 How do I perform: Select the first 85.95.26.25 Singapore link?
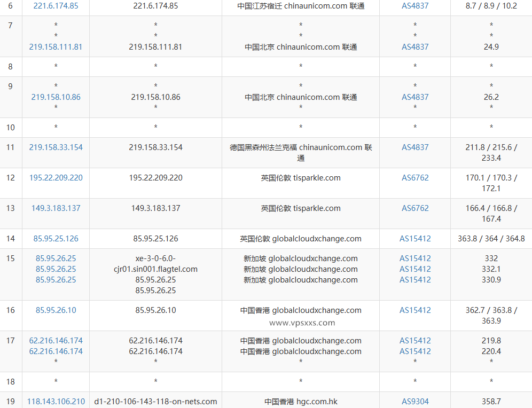pos(56,258)
